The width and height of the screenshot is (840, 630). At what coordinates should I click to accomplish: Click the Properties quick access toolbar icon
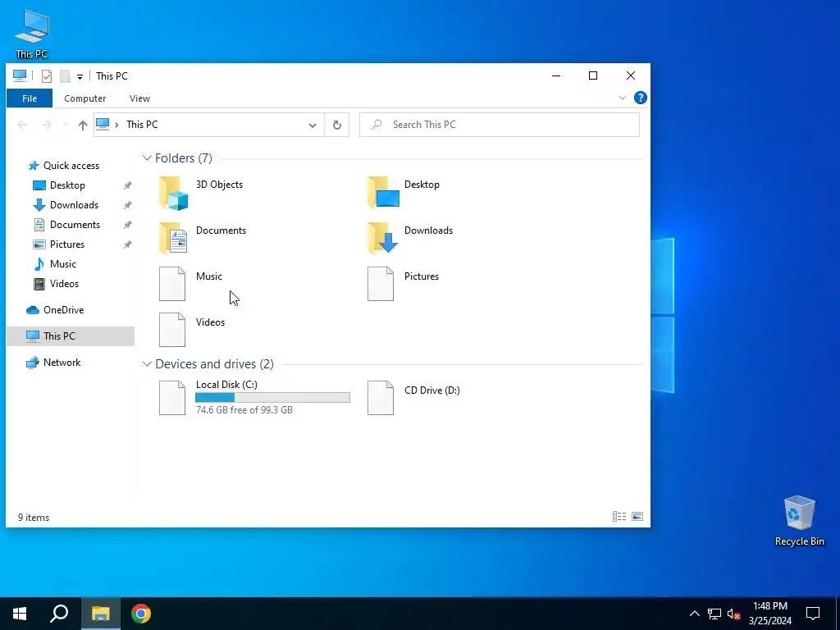click(47, 76)
